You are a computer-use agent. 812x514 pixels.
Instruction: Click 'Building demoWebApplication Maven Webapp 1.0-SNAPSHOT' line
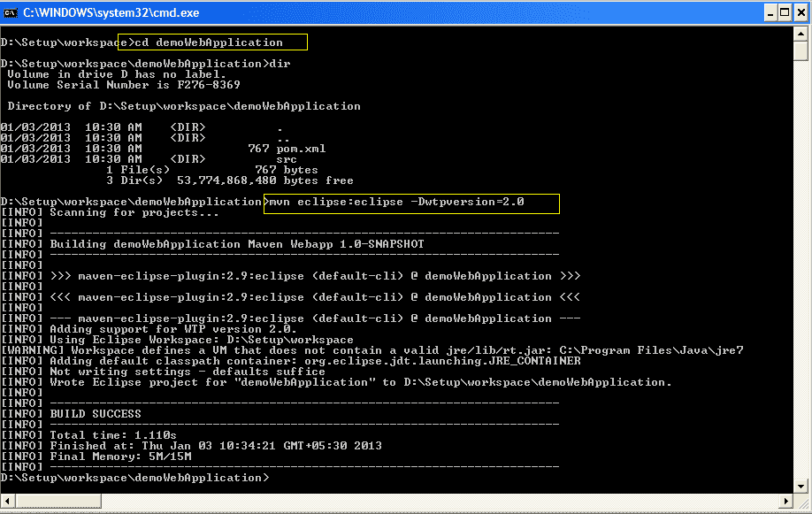237,244
